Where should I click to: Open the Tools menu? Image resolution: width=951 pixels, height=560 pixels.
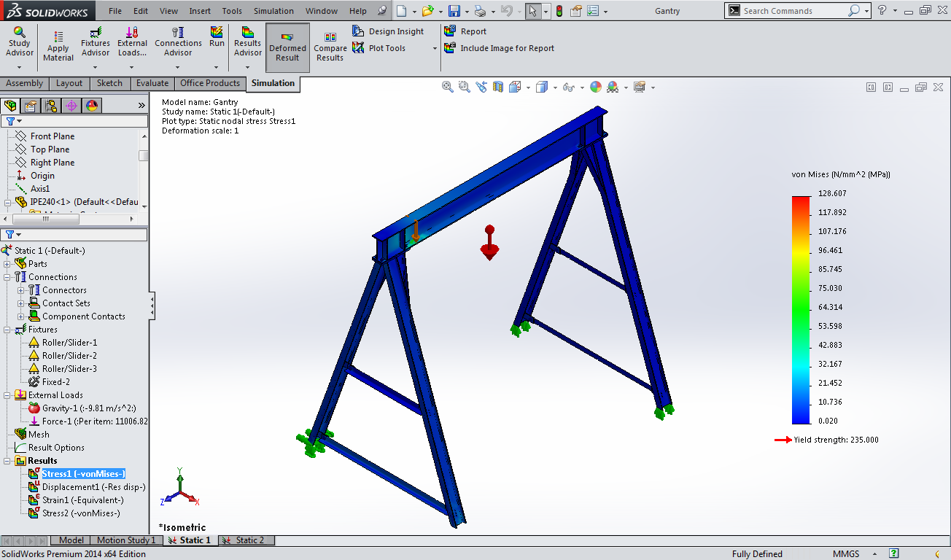click(232, 11)
